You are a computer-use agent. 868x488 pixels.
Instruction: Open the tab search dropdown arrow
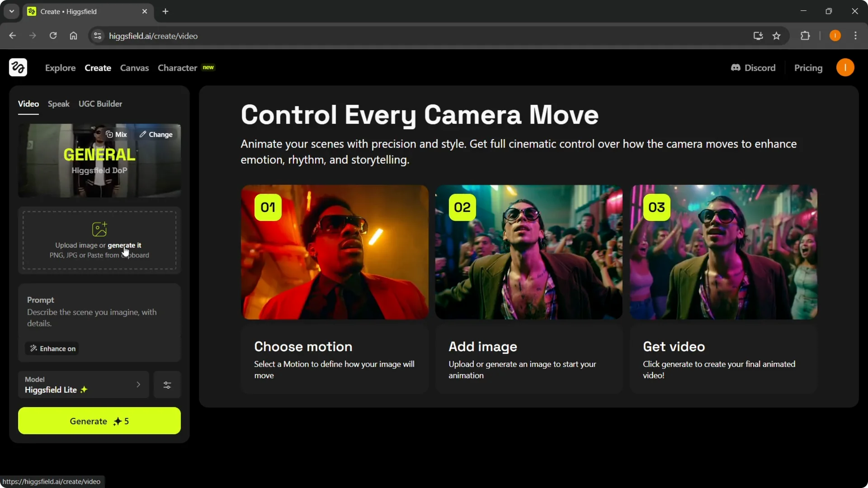point(11,11)
